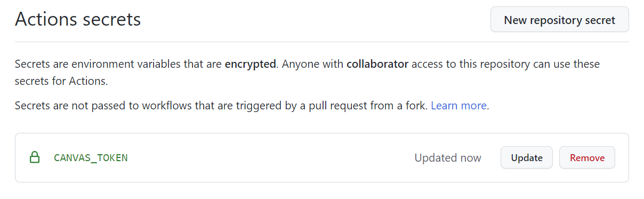Update the CANVAS_TOKEN secret

pos(527,158)
